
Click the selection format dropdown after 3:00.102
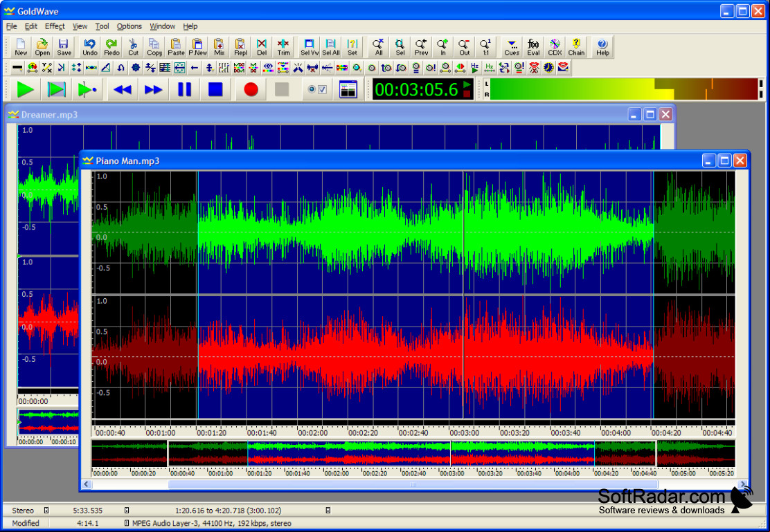click(328, 511)
